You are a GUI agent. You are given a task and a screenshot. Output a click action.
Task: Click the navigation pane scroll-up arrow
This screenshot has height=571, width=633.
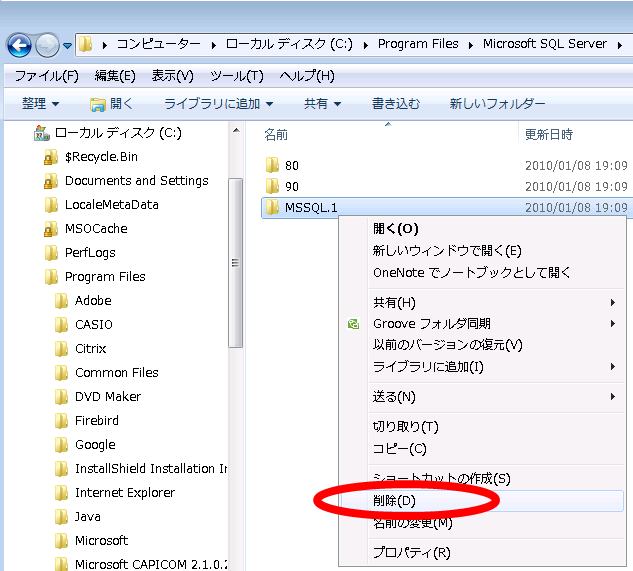[x=236, y=130]
